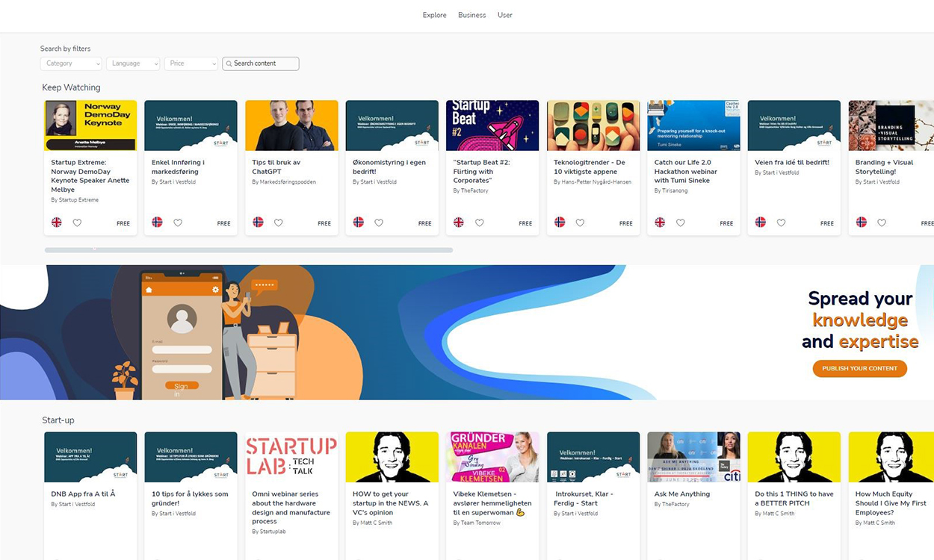Open 'Do this 1 THING to have a BETTER PITCH'
The height and width of the screenshot is (560, 934).
click(x=794, y=498)
